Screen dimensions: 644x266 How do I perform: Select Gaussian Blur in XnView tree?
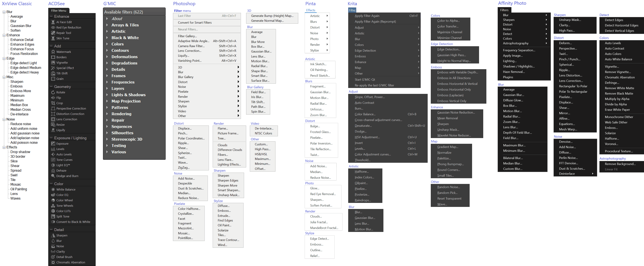21,26
